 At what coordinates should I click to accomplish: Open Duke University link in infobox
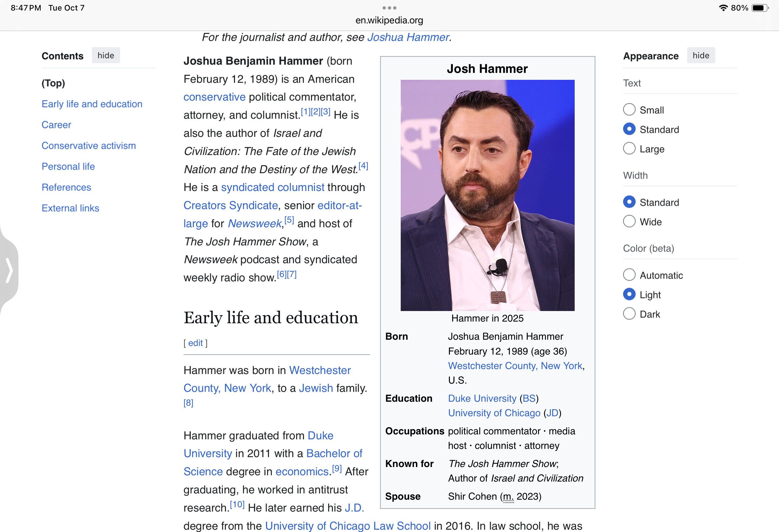(x=482, y=398)
